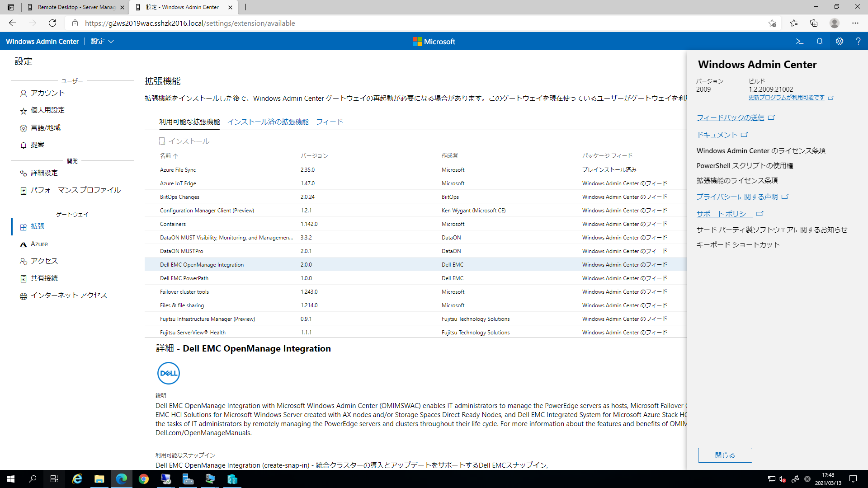
Task: Open ドキュメント link
Action: pos(717,135)
